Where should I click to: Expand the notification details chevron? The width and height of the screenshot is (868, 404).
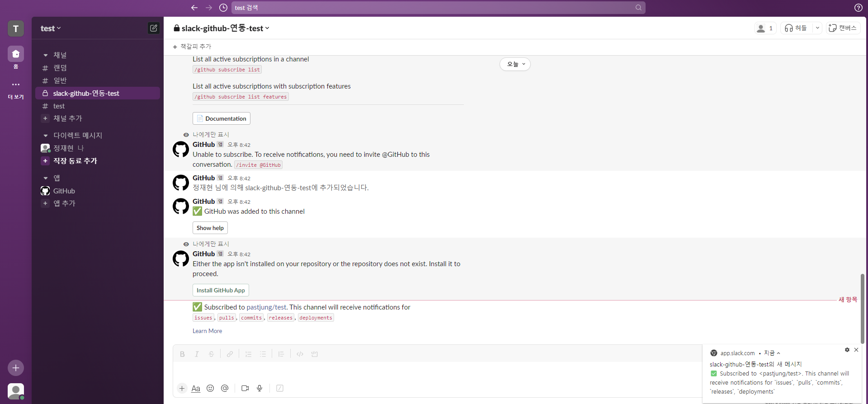point(778,353)
